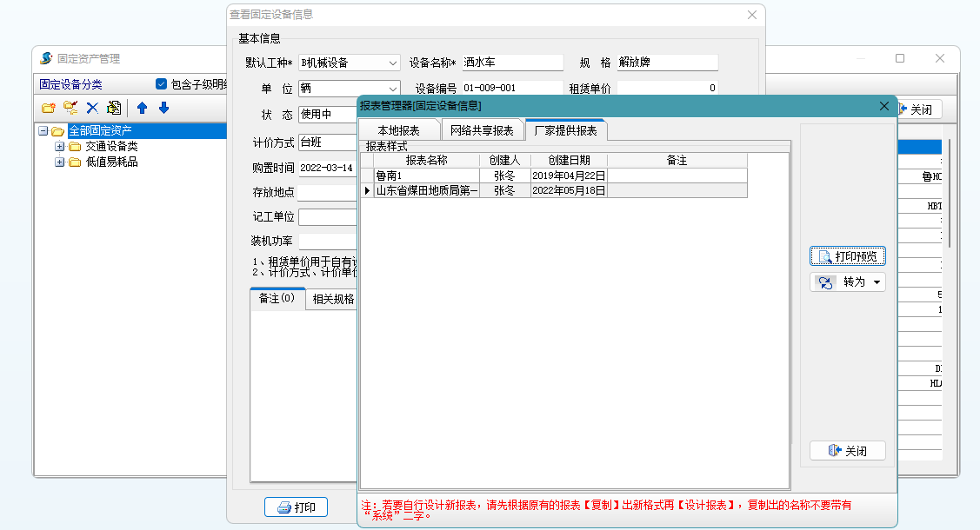Open the 默认工种 dropdown
The image size is (980, 530).
click(393, 63)
